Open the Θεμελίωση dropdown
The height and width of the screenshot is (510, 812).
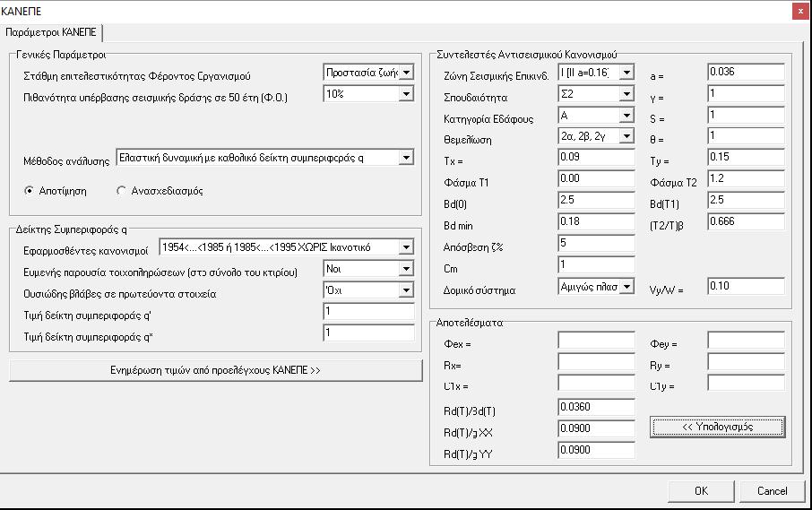[596, 136]
